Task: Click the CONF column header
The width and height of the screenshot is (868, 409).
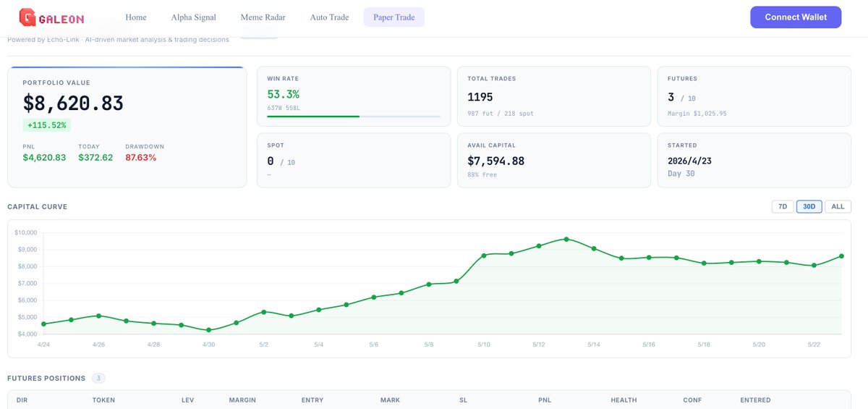Action: [x=692, y=400]
